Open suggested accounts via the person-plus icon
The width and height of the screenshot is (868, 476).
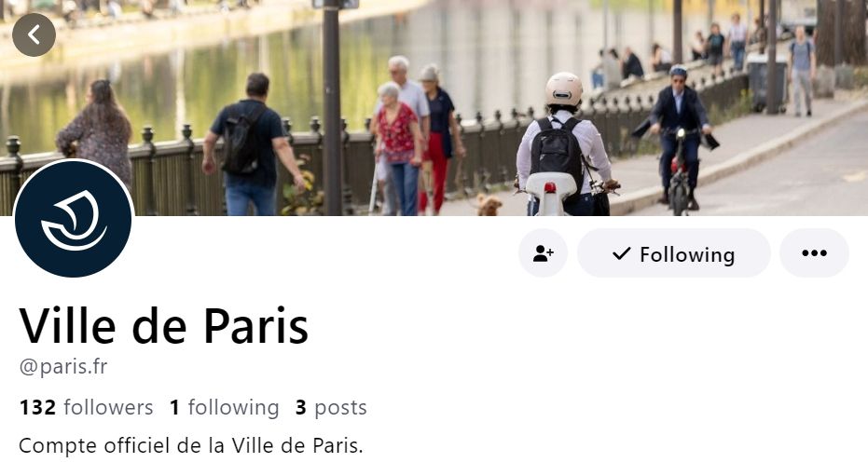click(x=543, y=253)
